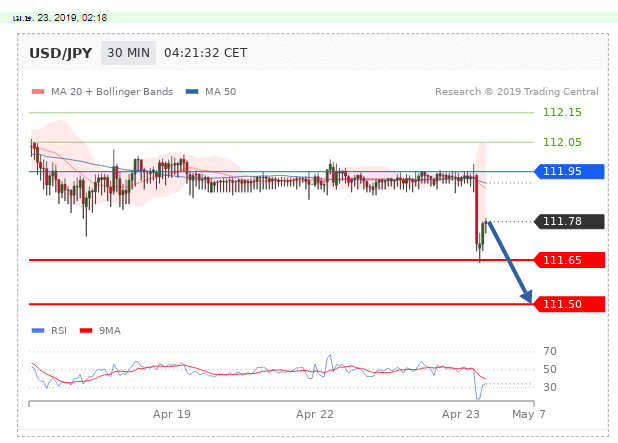Screen dimensions: 618x443
Task: Click the Apr 22 date axis label
Action: coord(315,414)
